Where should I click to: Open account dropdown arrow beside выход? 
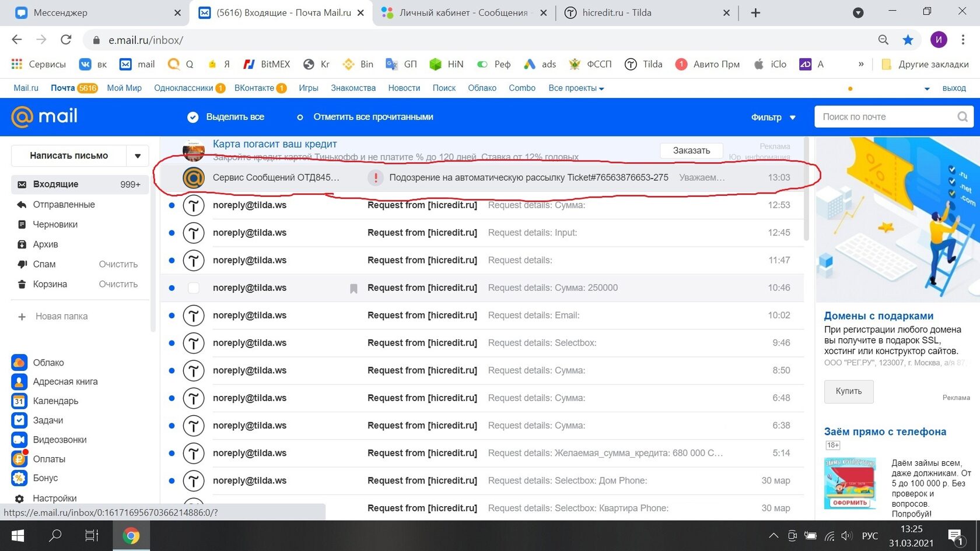(927, 89)
